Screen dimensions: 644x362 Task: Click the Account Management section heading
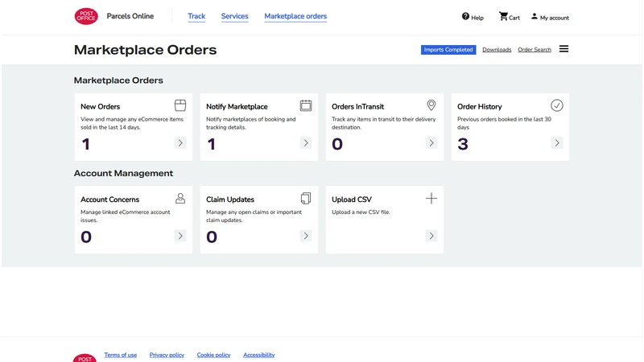click(x=124, y=173)
